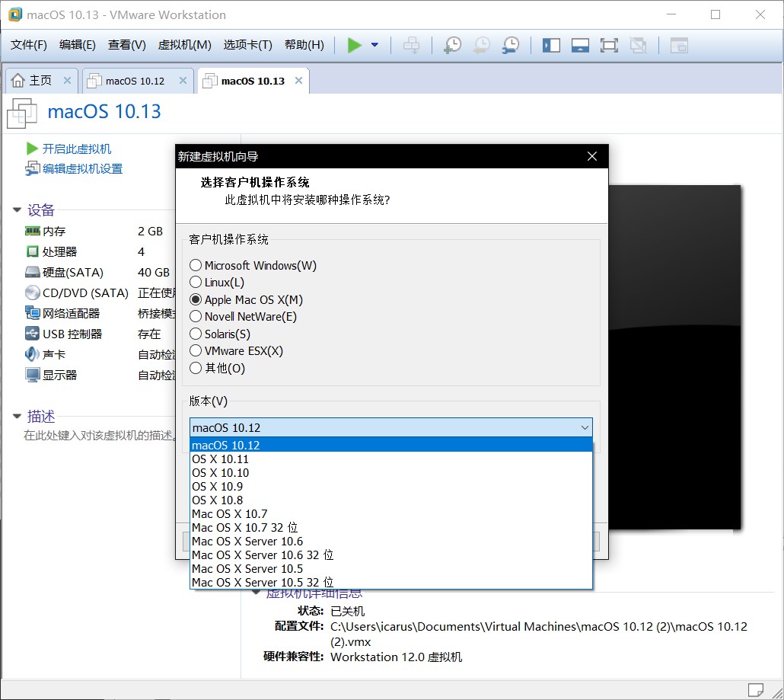The height and width of the screenshot is (700, 784).
Task: Click the USB 控制器 icon
Action: [32, 333]
